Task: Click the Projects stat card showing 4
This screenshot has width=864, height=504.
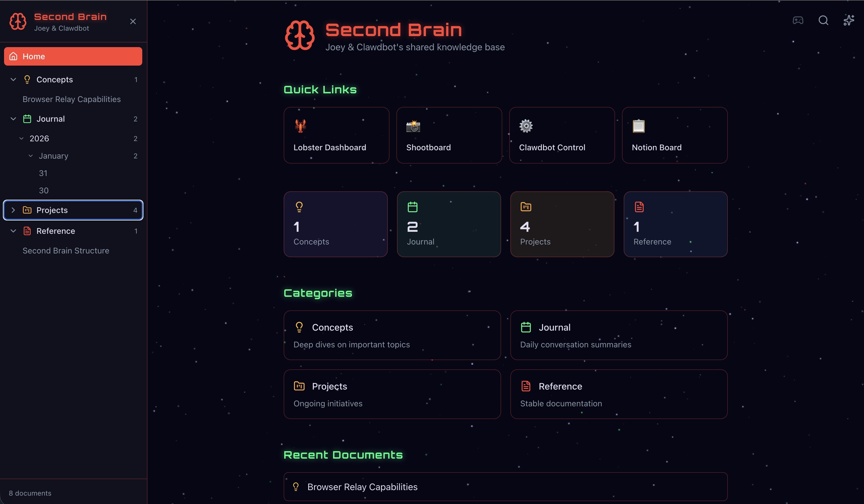Action: pos(562,224)
